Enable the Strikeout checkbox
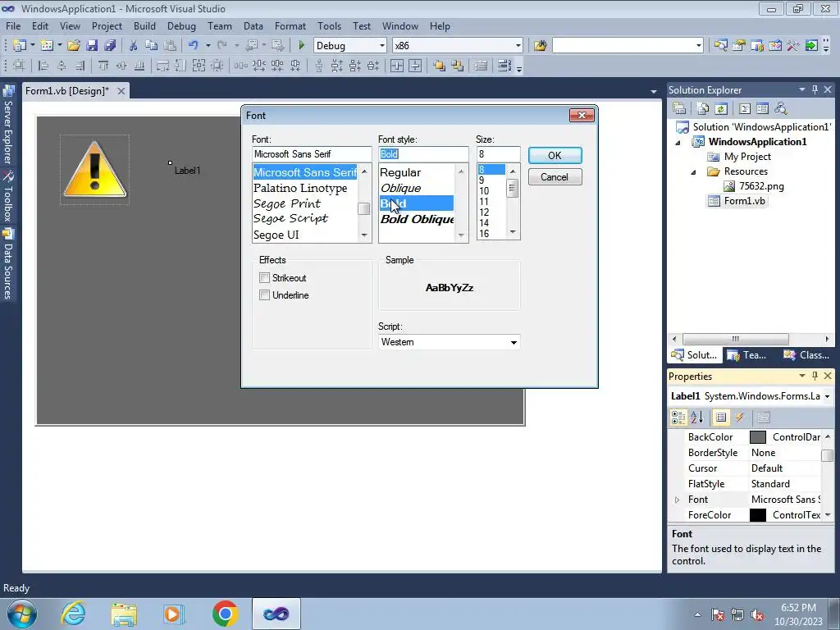 pos(264,277)
